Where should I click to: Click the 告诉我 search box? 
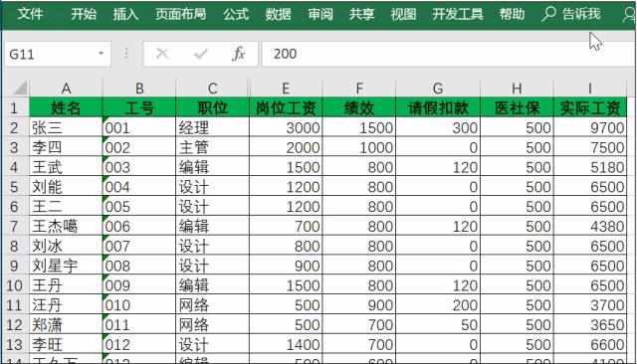tap(581, 14)
